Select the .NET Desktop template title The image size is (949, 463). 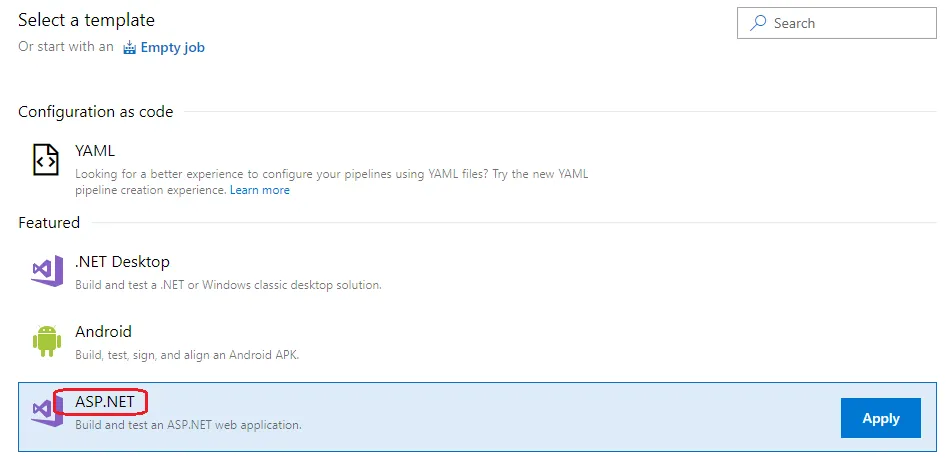(x=122, y=262)
